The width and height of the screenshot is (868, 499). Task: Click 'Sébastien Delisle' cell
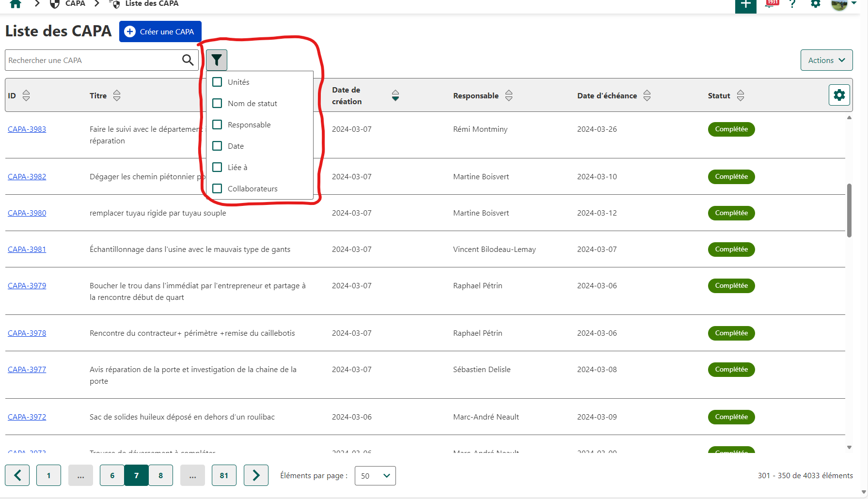(482, 370)
